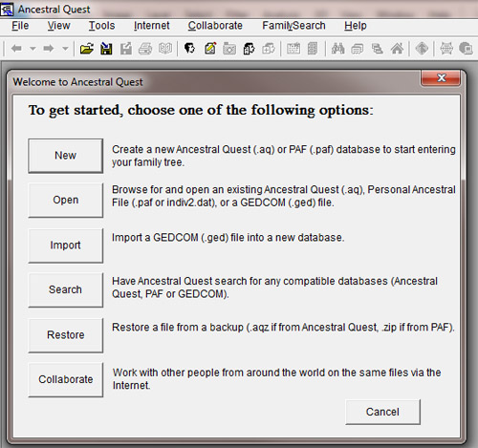Click the floppy disk backup icon
The width and height of the screenshot is (478, 448).
point(106,49)
